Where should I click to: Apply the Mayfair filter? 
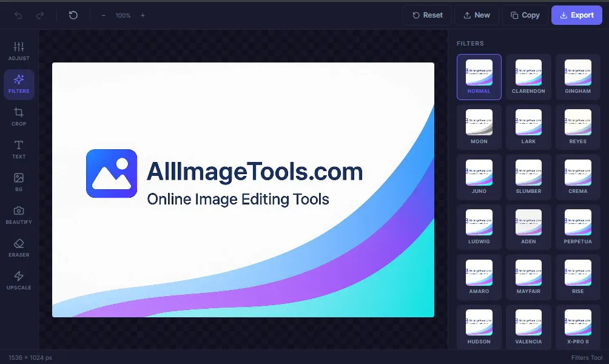(528, 277)
